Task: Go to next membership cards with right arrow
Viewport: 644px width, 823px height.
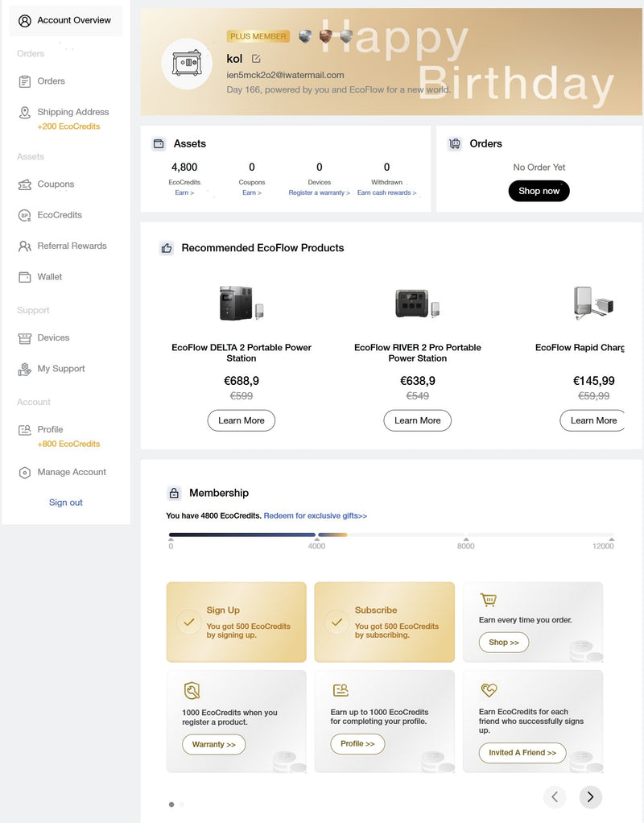Action: (590, 796)
